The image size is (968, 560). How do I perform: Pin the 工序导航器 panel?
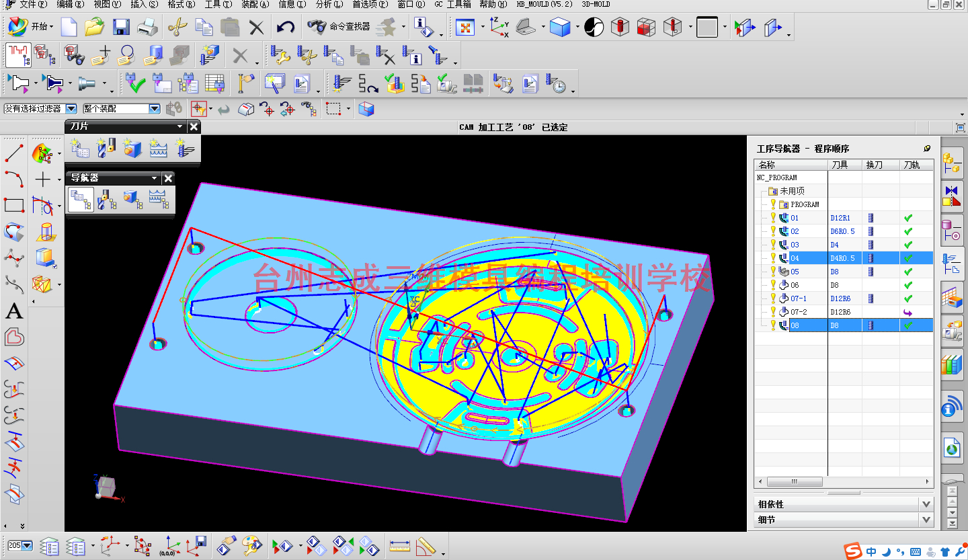tap(928, 149)
